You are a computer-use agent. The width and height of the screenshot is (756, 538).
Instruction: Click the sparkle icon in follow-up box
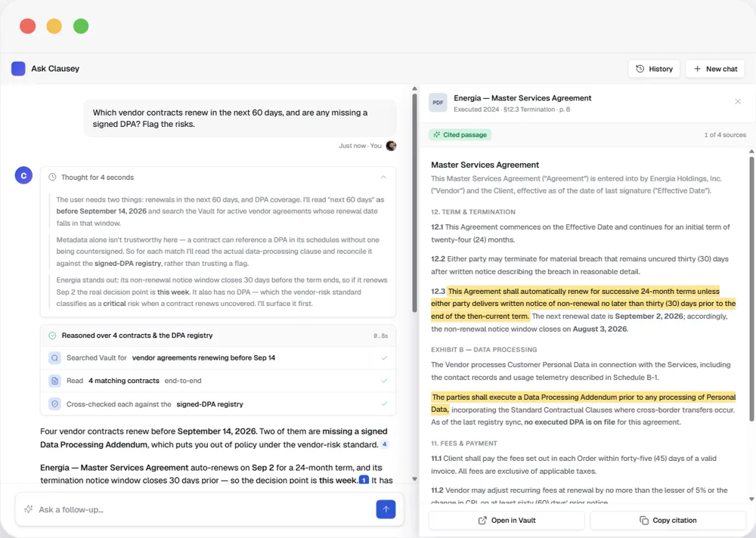[29, 509]
